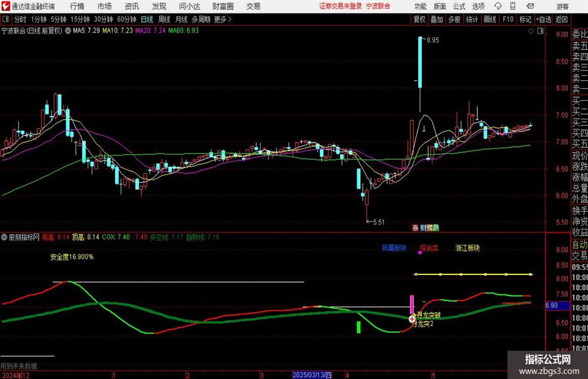Expand the main chart indicator dropdown arrow
Screen dimensions: 588x379
68,30
